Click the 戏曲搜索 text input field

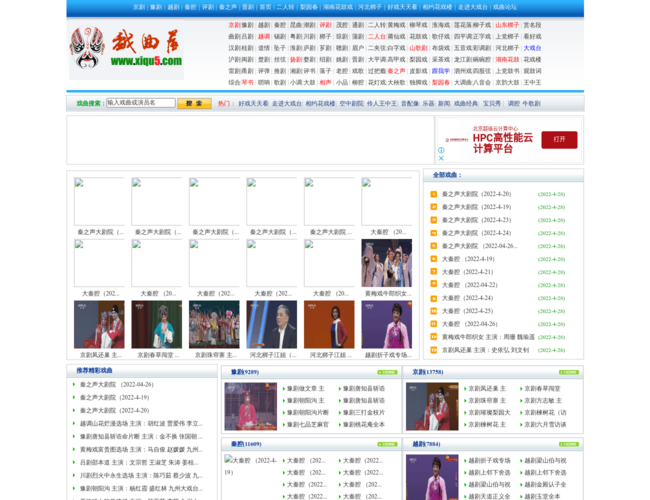pyautogui.click(x=140, y=103)
